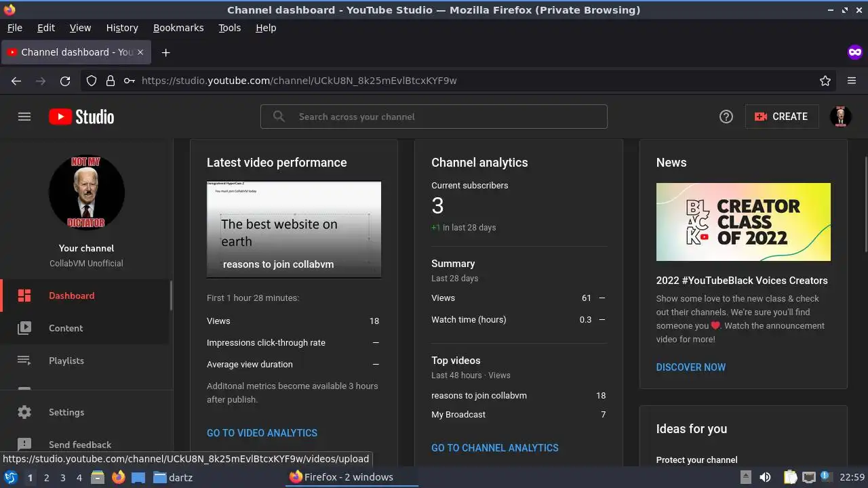The width and height of the screenshot is (868, 488).
Task: Open the View menu
Action: [80, 28]
